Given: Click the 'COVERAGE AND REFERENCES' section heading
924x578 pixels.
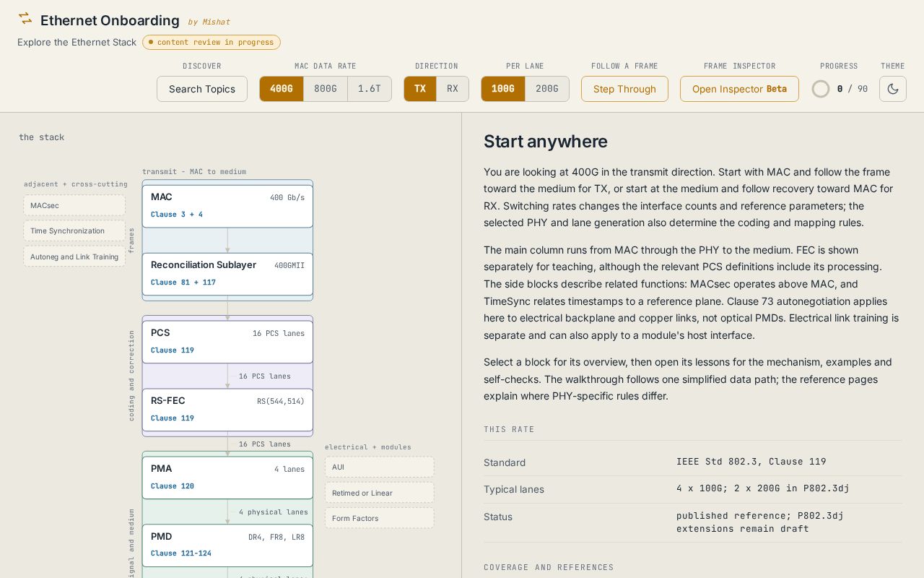Looking at the screenshot, I should pyautogui.click(x=549, y=567).
